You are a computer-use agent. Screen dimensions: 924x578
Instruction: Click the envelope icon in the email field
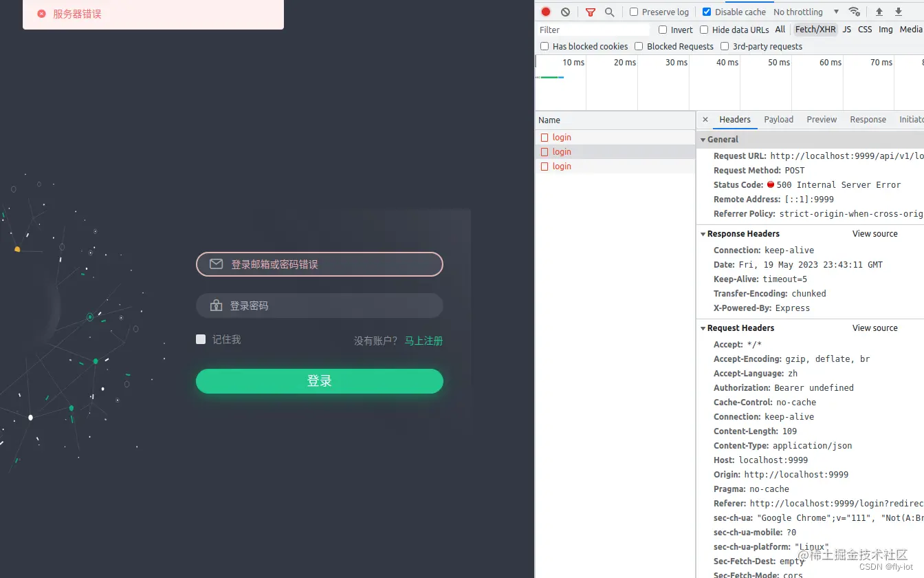click(216, 264)
